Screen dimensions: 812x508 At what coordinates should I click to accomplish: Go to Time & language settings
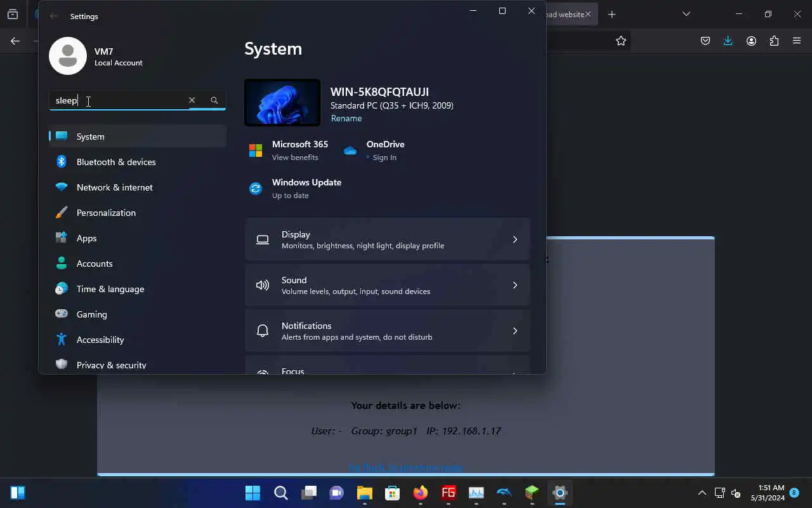[138, 289]
